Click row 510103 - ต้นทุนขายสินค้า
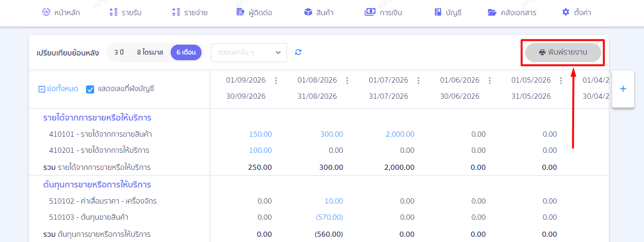644x242 pixels. point(89,217)
